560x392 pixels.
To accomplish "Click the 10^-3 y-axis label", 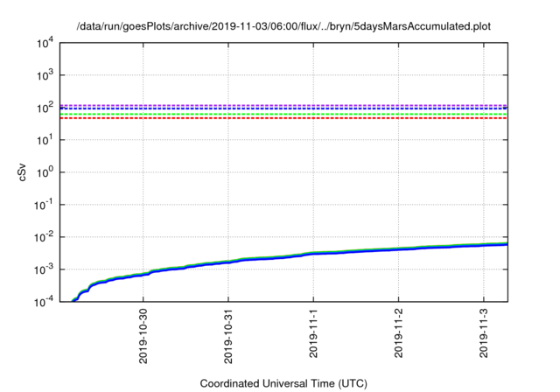I will tap(44, 269).
